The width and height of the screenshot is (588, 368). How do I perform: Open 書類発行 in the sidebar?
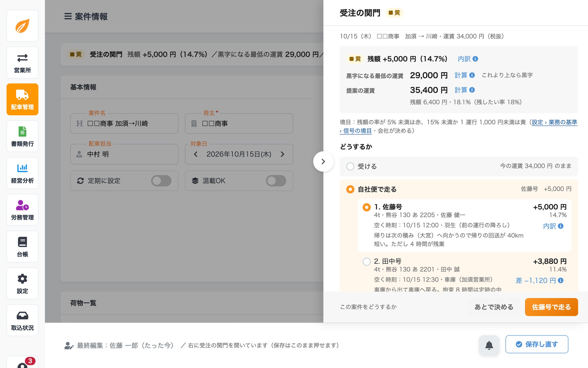coord(22,136)
